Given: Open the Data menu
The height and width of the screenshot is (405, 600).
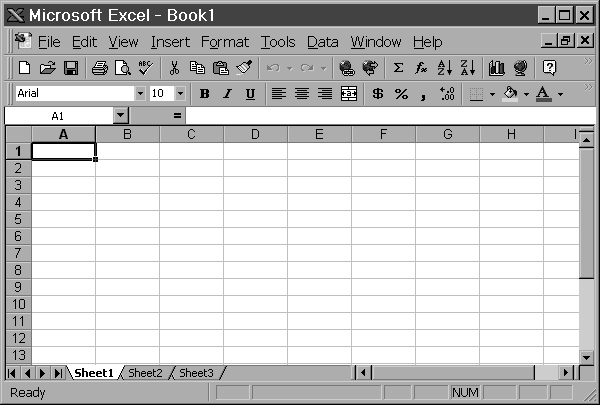Looking at the screenshot, I should [323, 42].
